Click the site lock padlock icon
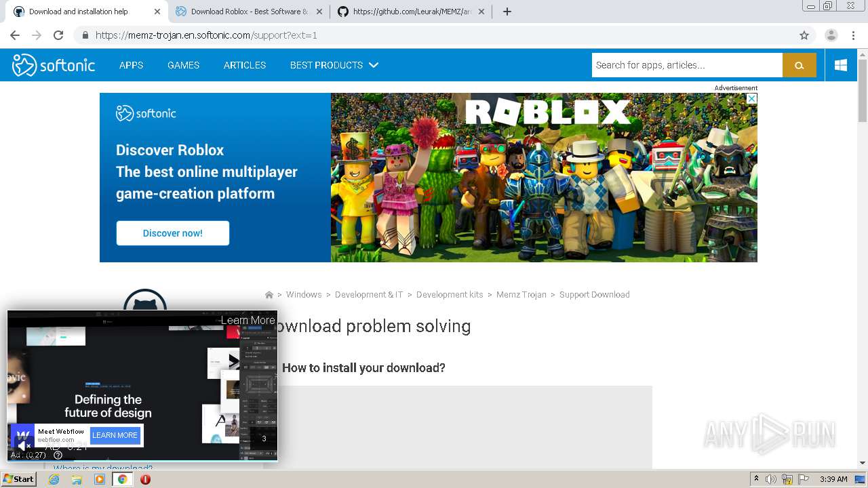The height and width of the screenshot is (488, 868). tap(85, 35)
